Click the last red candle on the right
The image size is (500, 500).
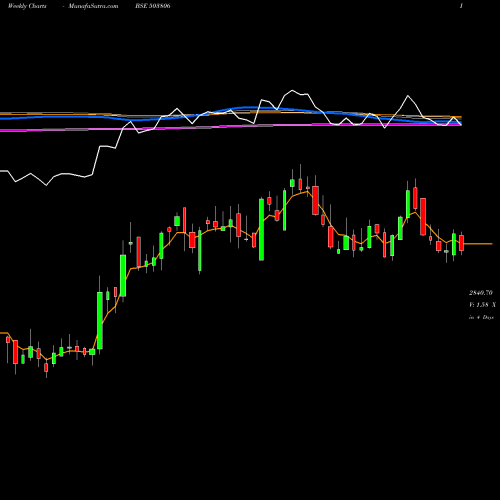coord(461,243)
